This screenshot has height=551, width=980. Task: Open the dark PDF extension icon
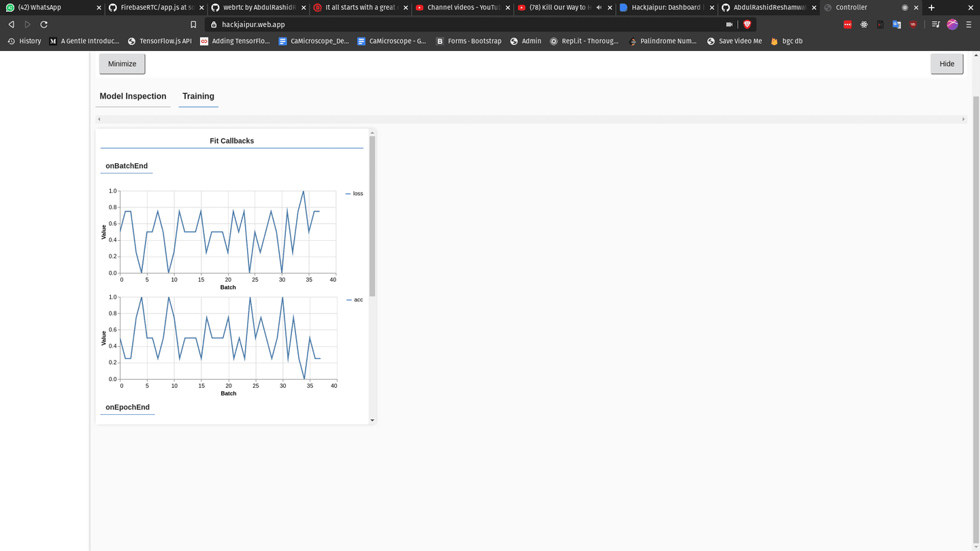point(880,24)
